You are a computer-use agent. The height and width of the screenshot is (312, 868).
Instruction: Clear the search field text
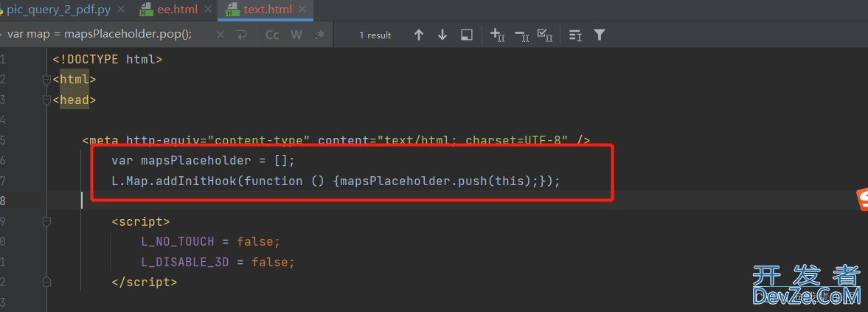click(x=221, y=35)
